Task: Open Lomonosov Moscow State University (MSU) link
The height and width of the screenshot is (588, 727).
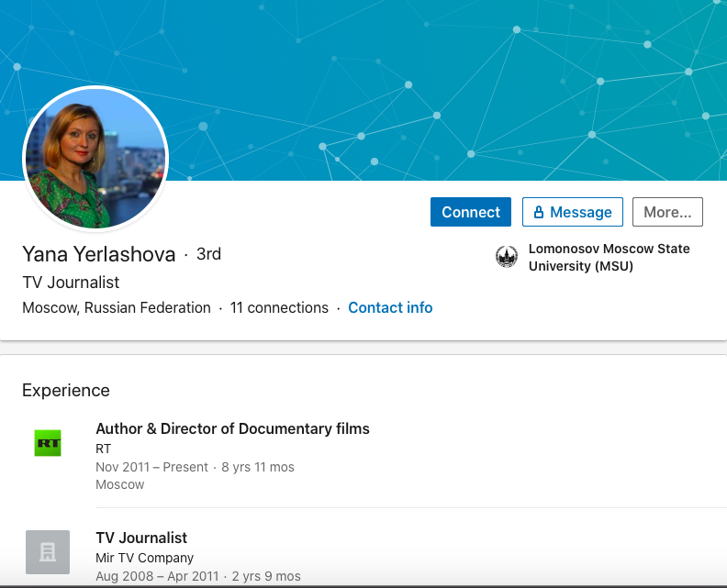Action: point(609,258)
